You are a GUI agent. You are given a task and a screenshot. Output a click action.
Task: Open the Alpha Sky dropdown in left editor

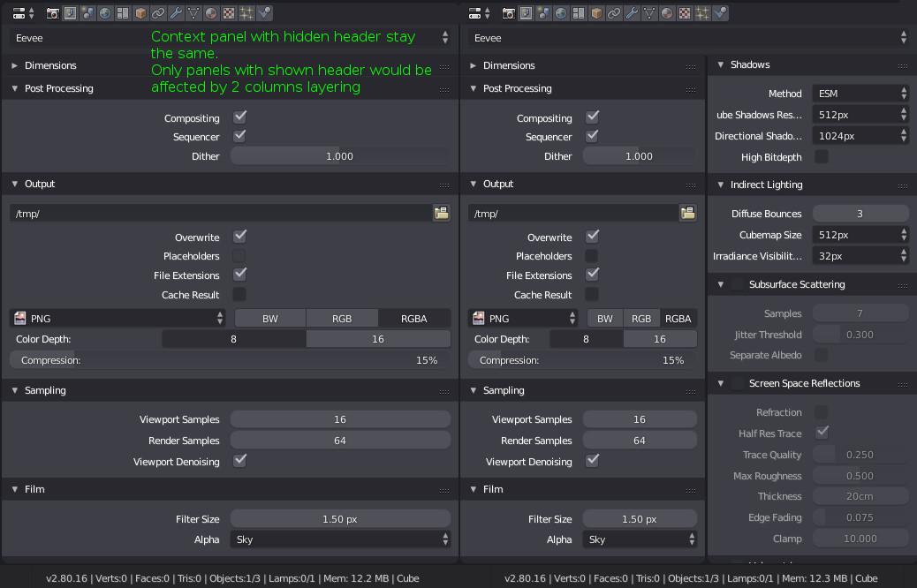pyautogui.click(x=340, y=539)
